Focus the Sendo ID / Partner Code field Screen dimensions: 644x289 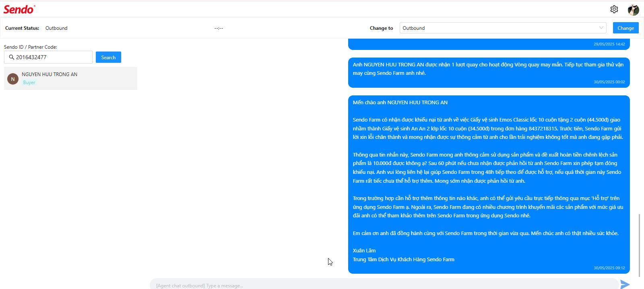tap(48, 57)
